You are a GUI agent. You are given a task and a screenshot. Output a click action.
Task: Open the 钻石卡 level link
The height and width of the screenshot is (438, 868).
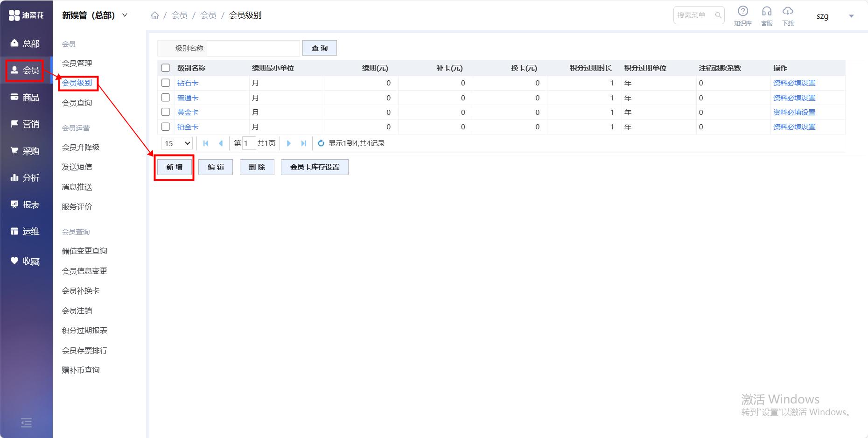coord(188,83)
